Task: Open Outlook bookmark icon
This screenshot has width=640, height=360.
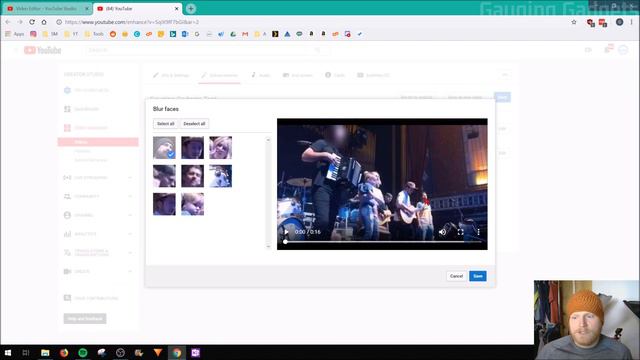Action: coord(185,34)
